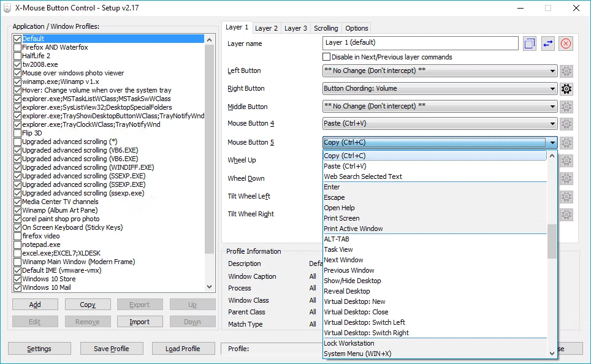Click the swap layer arrows icon
The height and width of the screenshot is (364, 591).
pos(548,44)
